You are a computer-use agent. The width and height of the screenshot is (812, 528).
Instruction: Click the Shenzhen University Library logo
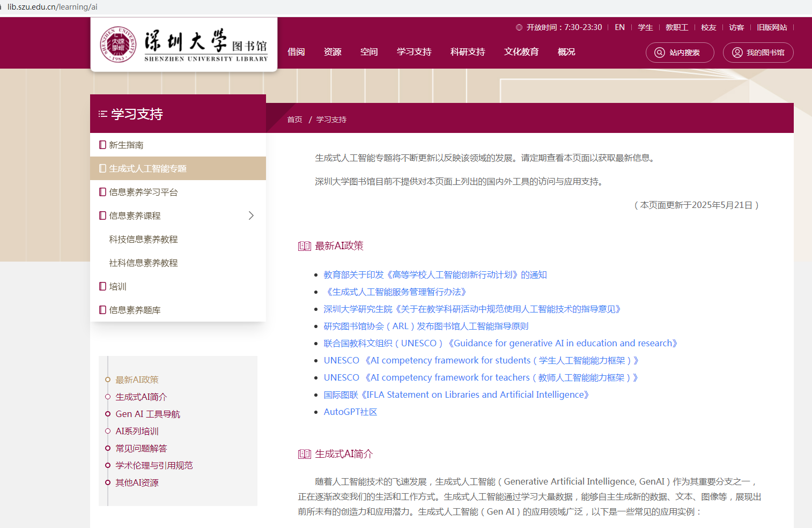(x=184, y=44)
